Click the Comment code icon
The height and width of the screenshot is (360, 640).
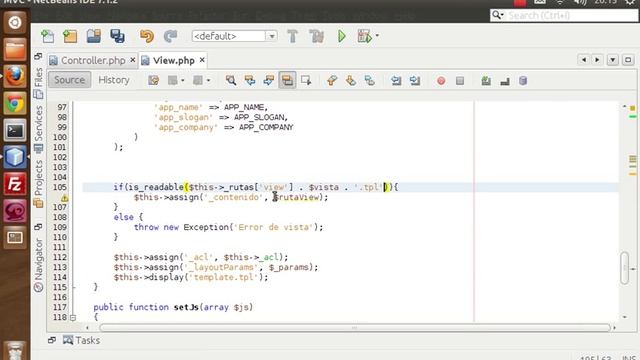pyautogui.click(x=486, y=81)
